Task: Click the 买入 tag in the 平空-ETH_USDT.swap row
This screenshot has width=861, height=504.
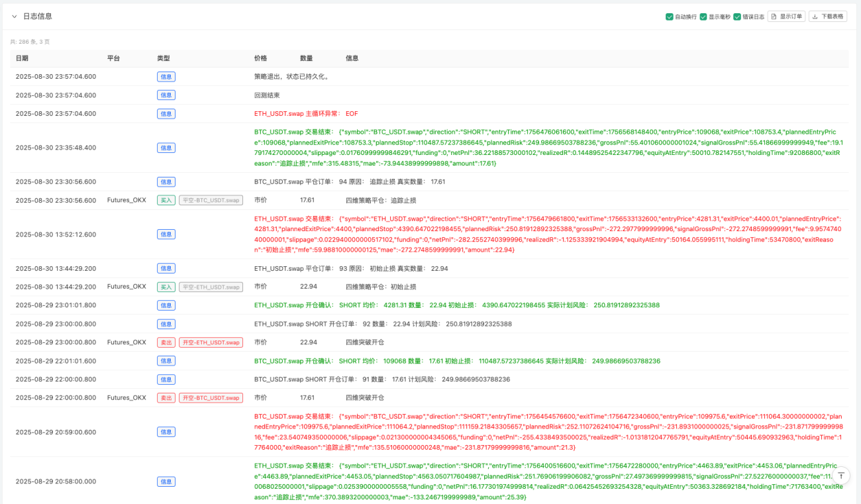Action: [x=166, y=287]
